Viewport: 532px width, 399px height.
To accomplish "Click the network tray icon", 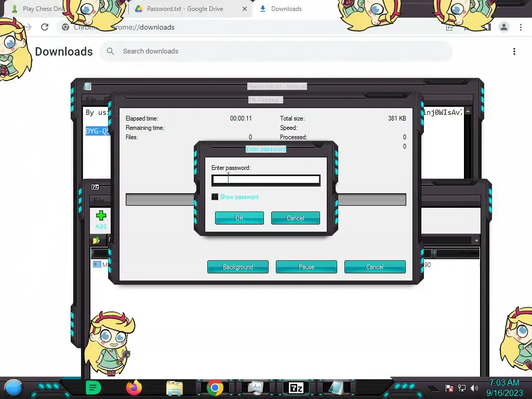I will click(462, 388).
